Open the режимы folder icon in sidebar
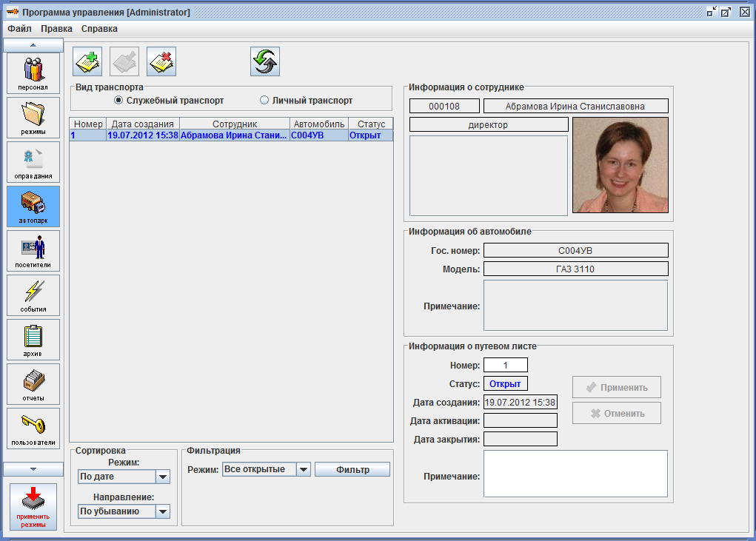Image resolution: width=756 pixels, height=541 pixels. [33, 118]
